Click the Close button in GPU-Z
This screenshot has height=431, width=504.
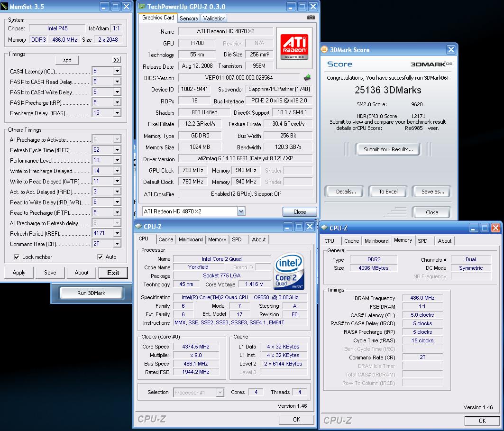click(x=300, y=212)
